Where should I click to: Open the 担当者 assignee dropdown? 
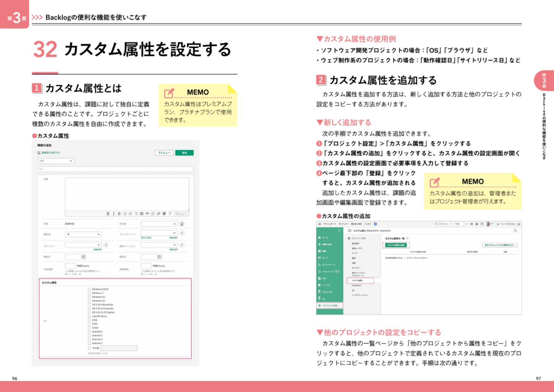click(x=159, y=224)
